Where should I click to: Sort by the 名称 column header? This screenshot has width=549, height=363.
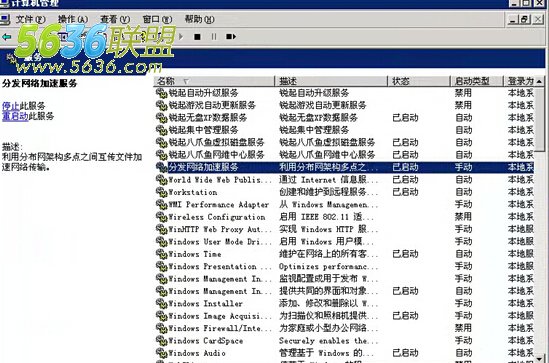(x=214, y=81)
